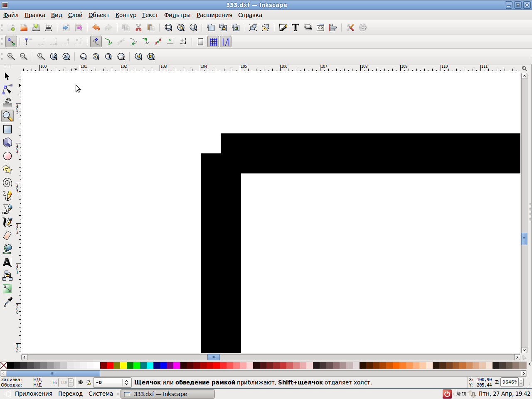
Task: Click the vertical scrollbar thumb
Action: coord(524,239)
